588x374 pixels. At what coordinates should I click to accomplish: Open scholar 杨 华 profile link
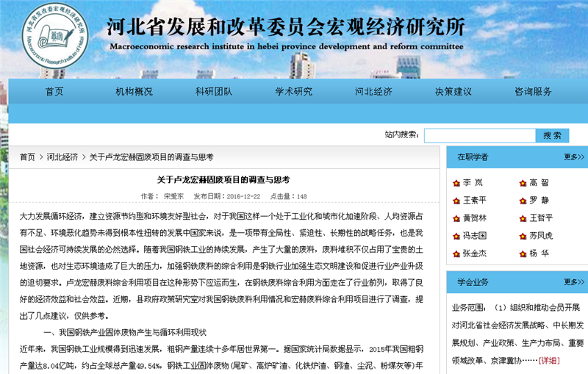(x=539, y=253)
